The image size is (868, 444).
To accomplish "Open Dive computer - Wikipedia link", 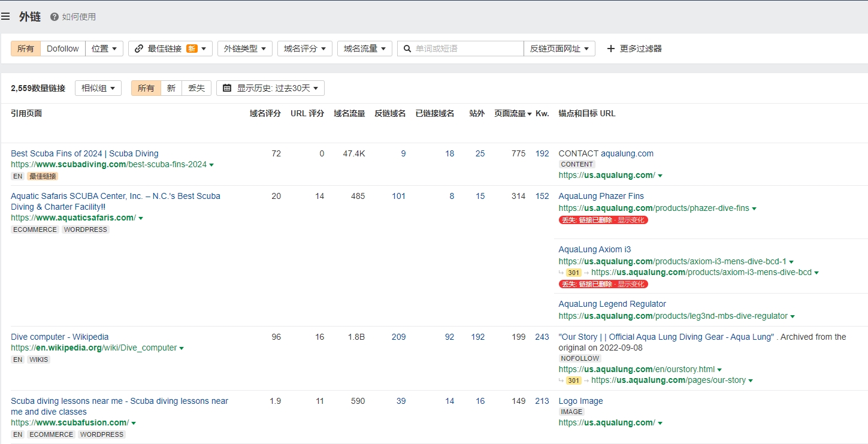I will (60, 337).
